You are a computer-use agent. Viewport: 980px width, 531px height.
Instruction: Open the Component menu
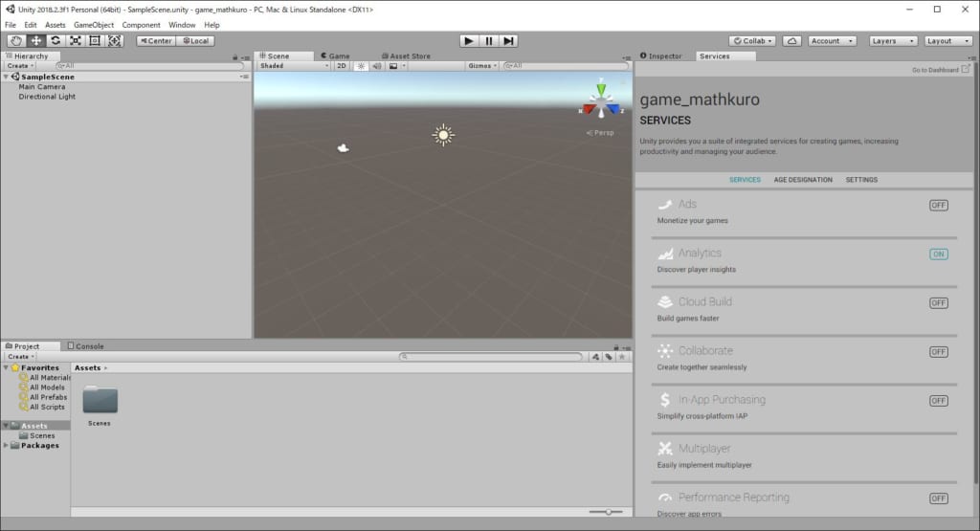(x=141, y=25)
